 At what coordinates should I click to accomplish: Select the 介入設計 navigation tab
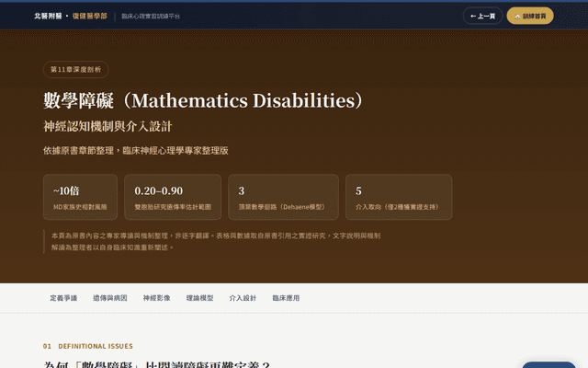point(243,298)
